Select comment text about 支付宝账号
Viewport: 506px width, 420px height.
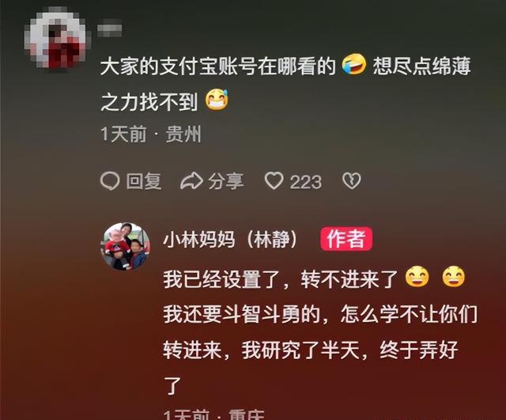285,83
